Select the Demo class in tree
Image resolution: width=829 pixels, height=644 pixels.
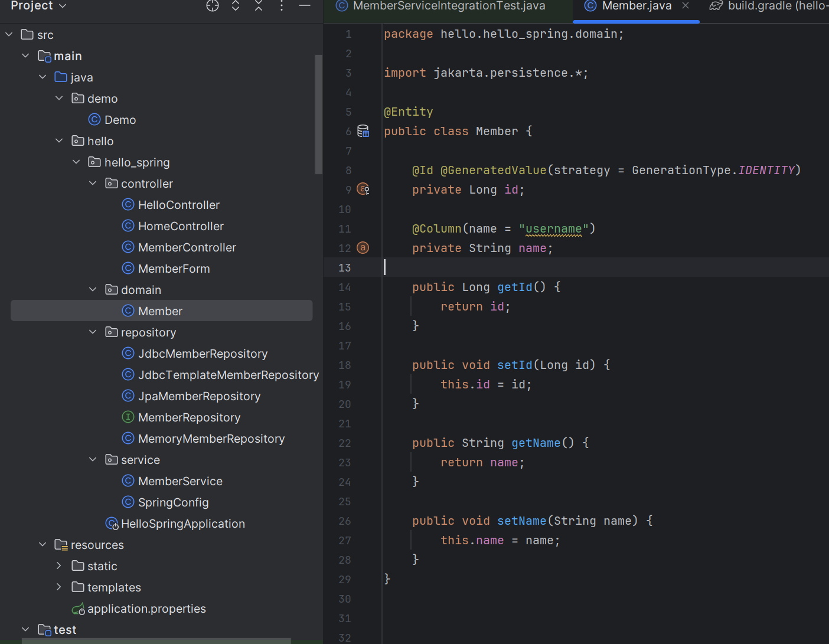click(x=112, y=120)
